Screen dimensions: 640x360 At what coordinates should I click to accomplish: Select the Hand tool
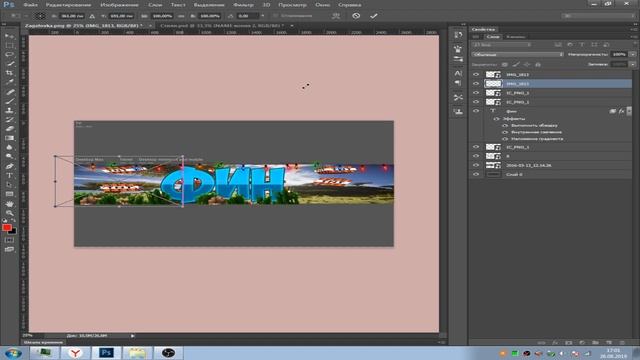[x=9, y=204]
